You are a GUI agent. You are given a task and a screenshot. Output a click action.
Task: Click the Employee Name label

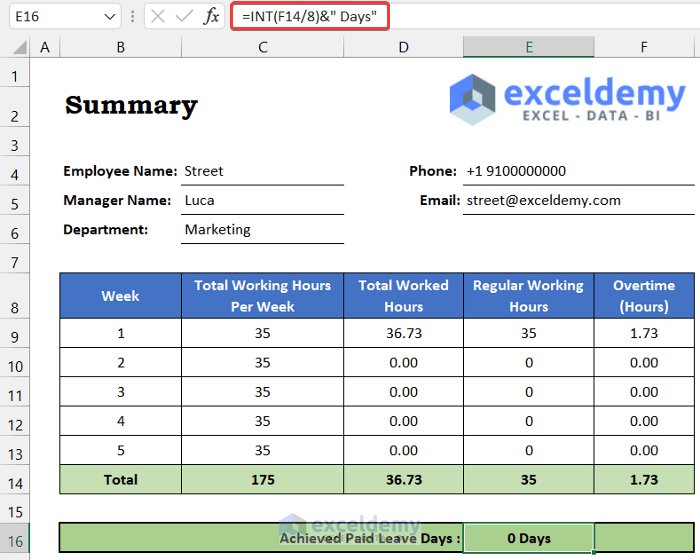point(120,171)
